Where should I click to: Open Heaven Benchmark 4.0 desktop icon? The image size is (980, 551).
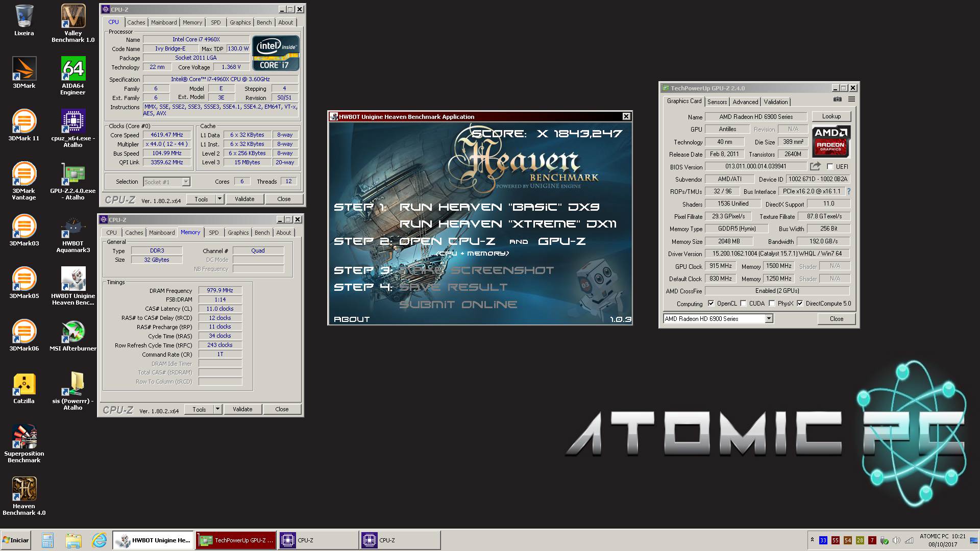(24, 496)
